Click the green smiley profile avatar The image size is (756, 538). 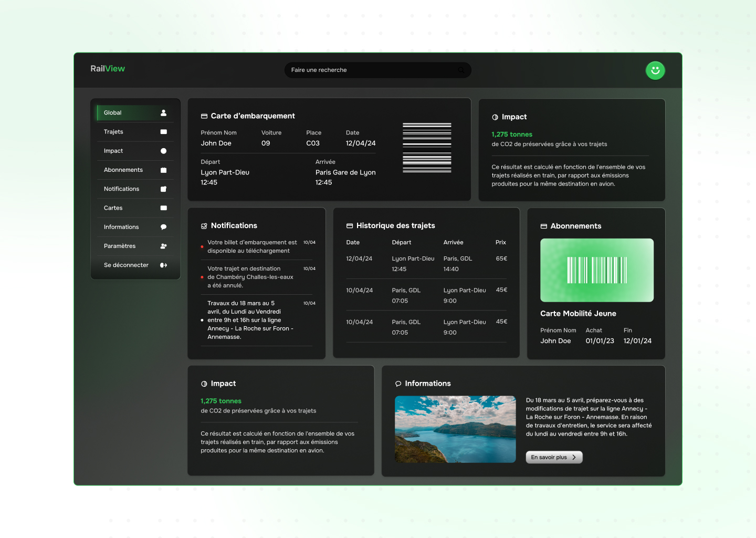(655, 70)
